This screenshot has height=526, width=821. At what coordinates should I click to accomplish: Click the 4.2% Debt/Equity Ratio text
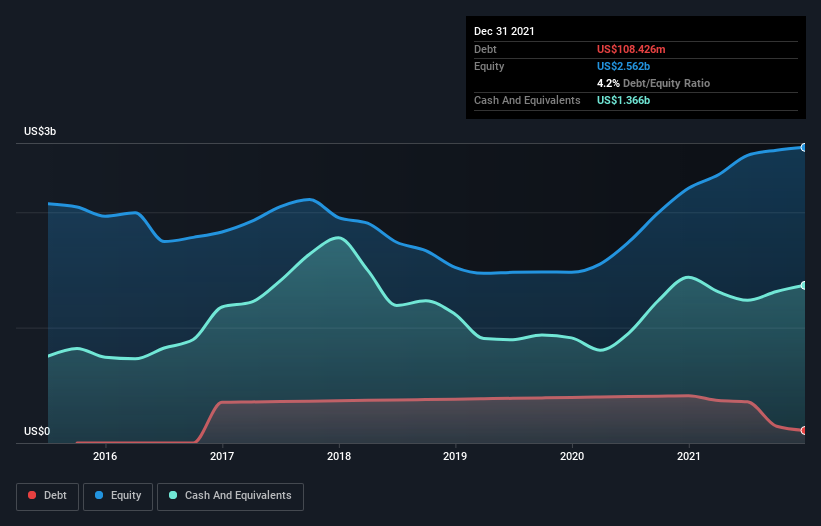pos(653,83)
